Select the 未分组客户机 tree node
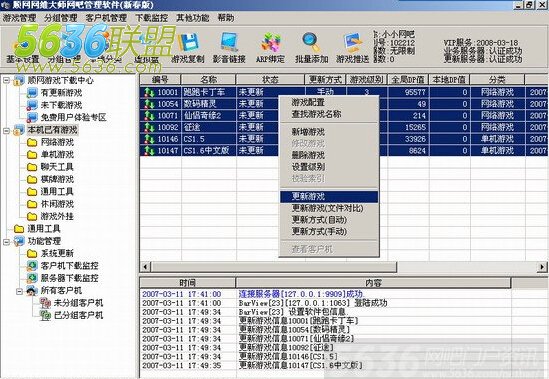The height and width of the screenshot is (379, 549). pos(78,303)
